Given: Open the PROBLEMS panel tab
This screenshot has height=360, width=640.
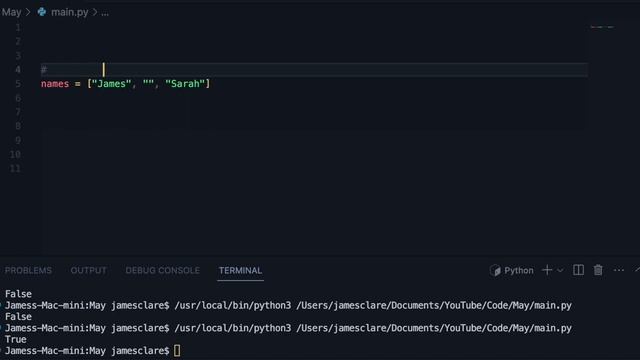Looking at the screenshot, I should (28, 270).
